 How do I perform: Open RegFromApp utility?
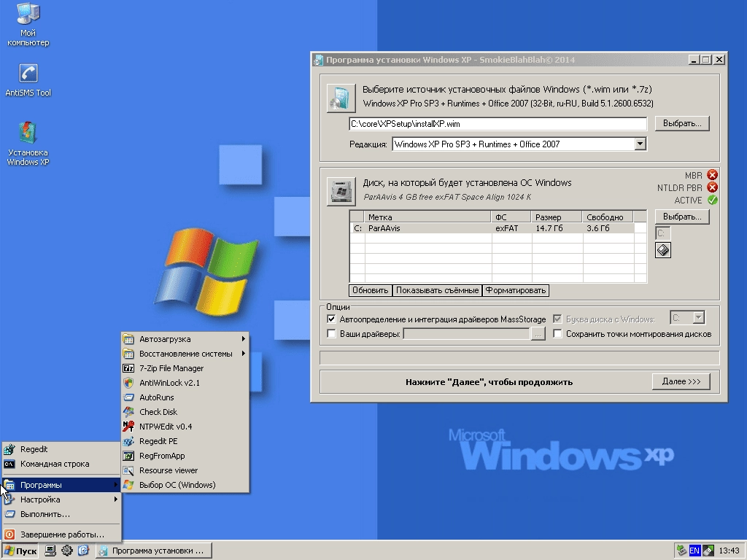tap(185, 456)
